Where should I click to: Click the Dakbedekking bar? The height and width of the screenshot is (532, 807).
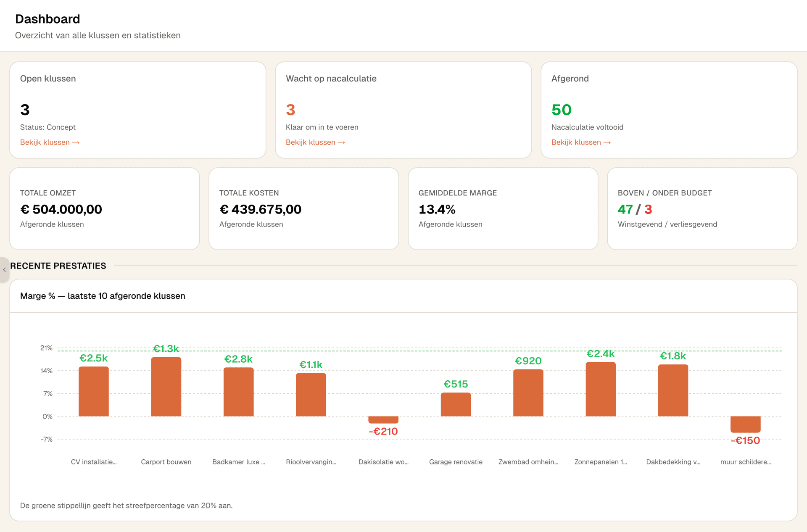coord(673,390)
